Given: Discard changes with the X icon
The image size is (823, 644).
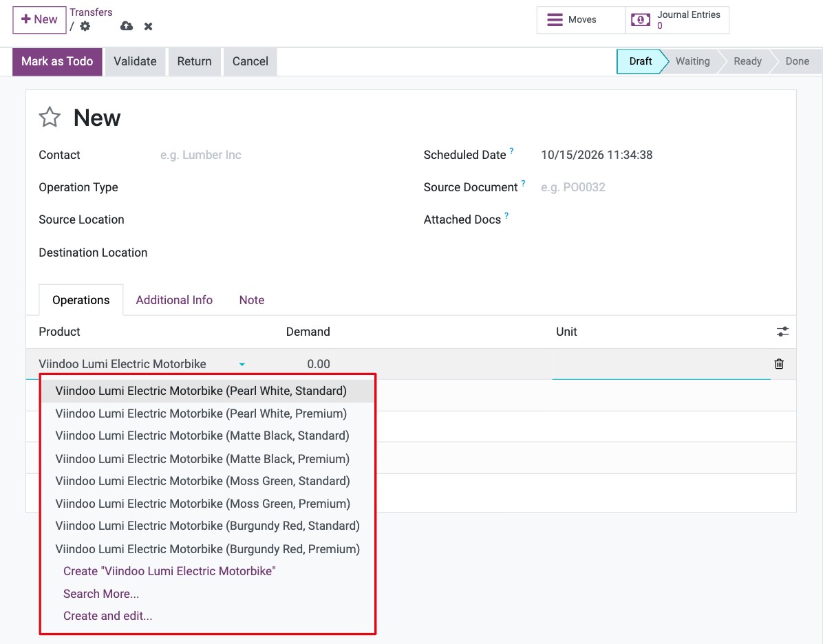Looking at the screenshot, I should tap(149, 26).
